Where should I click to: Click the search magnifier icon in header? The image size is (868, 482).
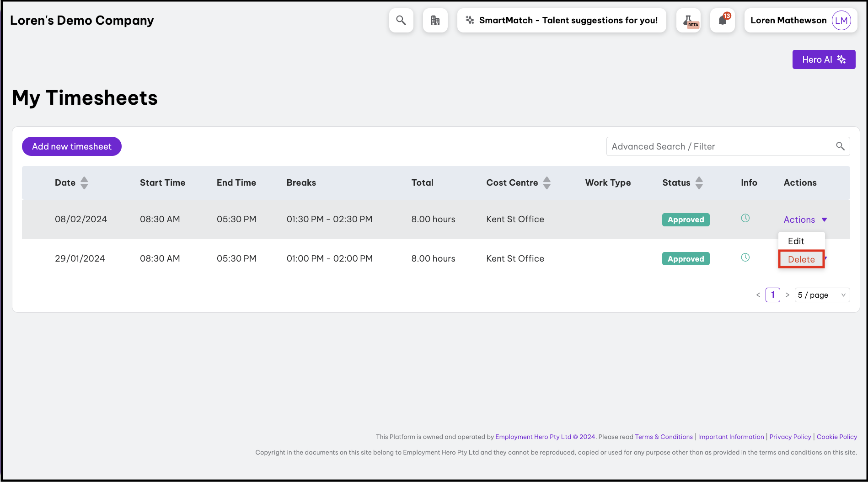coord(401,21)
